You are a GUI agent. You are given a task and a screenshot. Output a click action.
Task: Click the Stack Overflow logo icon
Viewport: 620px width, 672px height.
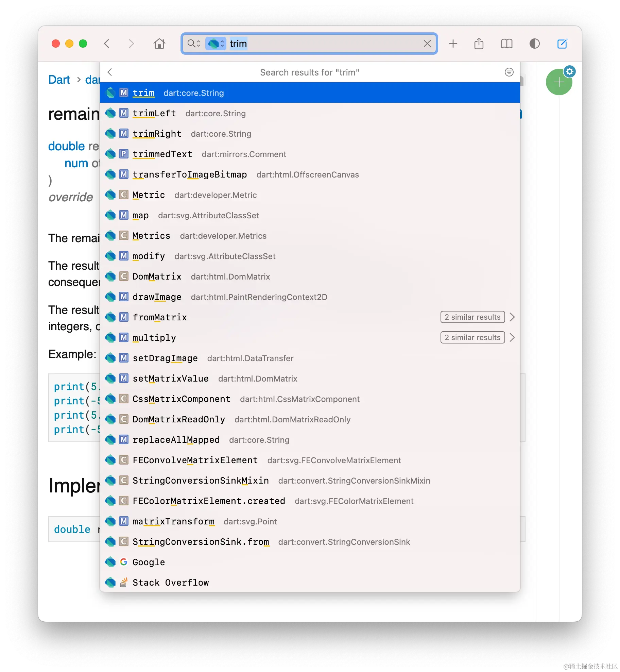[x=124, y=582]
